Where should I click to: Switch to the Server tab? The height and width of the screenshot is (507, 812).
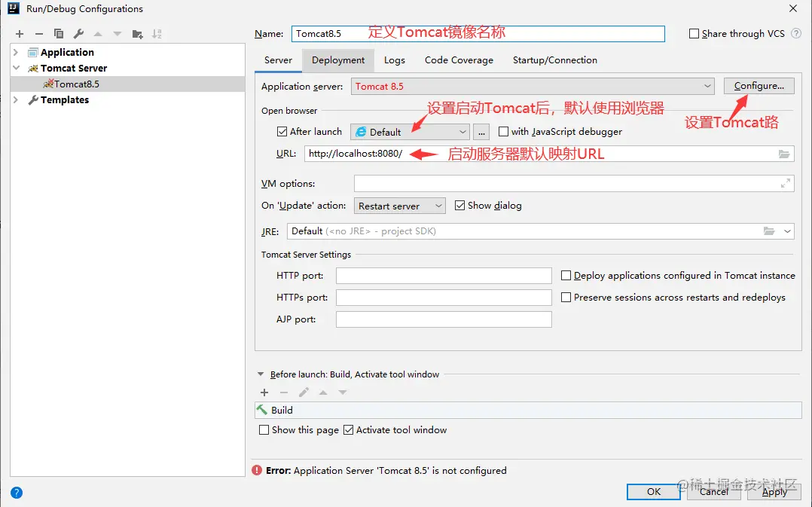tap(278, 60)
